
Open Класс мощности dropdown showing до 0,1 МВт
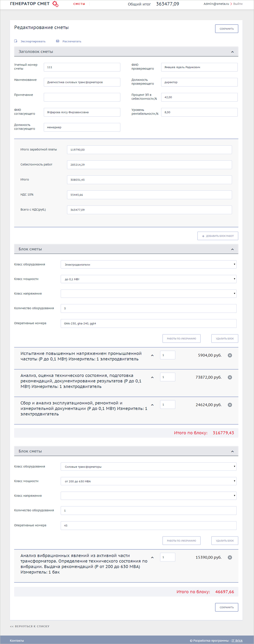coord(148,279)
